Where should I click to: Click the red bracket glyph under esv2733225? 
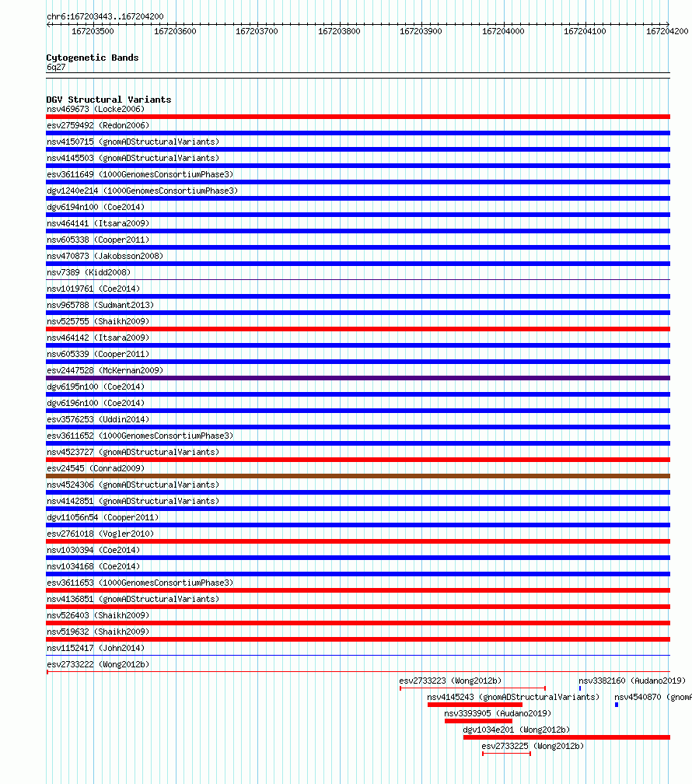506,754
